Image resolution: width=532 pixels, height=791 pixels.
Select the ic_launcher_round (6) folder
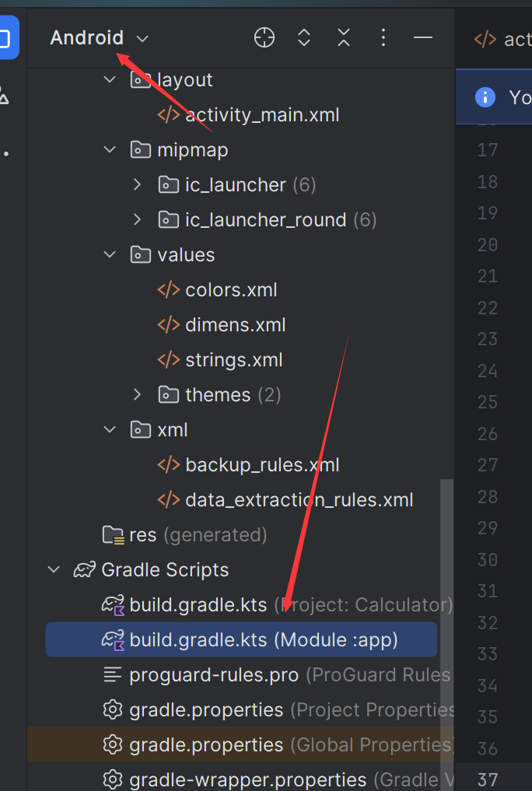[280, 219]
